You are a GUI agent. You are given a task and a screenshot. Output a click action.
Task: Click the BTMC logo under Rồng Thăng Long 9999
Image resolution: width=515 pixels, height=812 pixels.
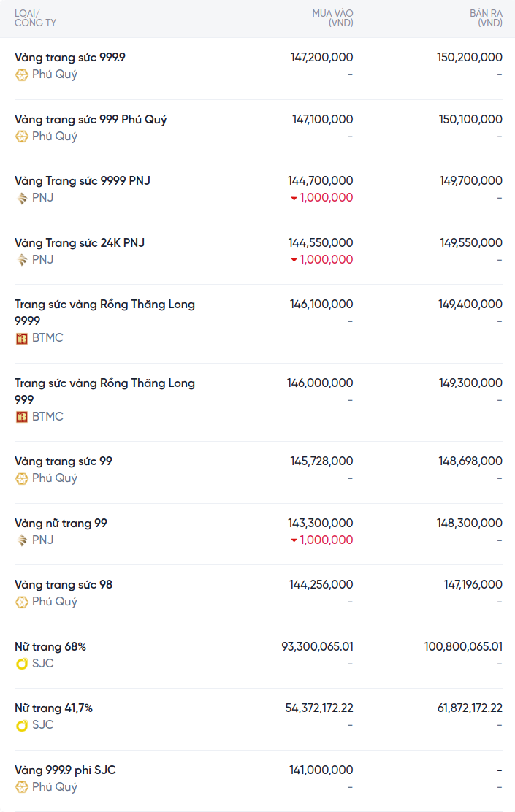click(x=22, y=338)
